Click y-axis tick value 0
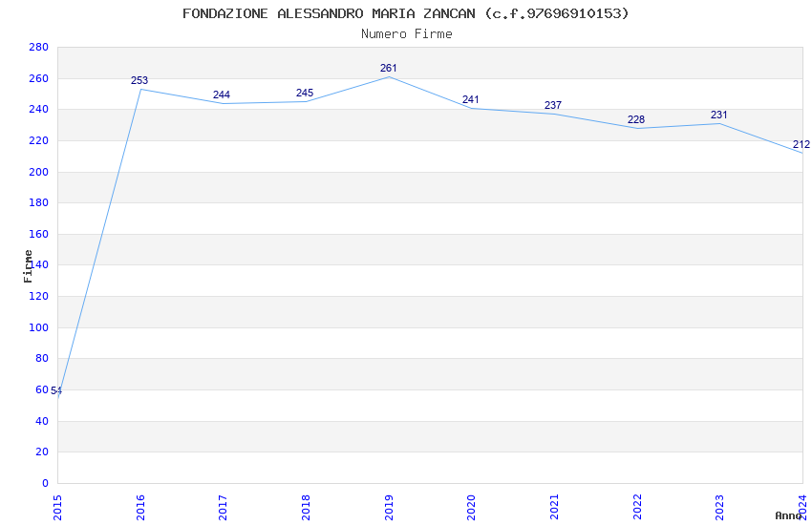The width and height of the screenshot is (812, 525). pos(46,484)
